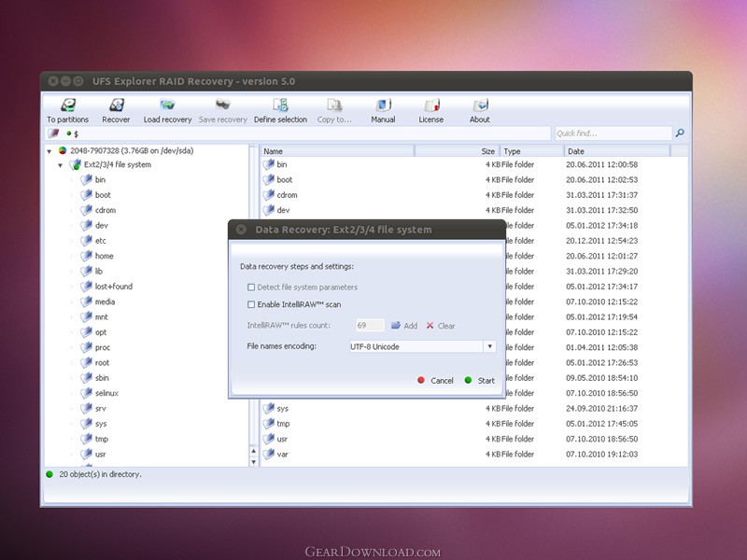
Task: Select the var row in file list
Action: coord(474,454)
